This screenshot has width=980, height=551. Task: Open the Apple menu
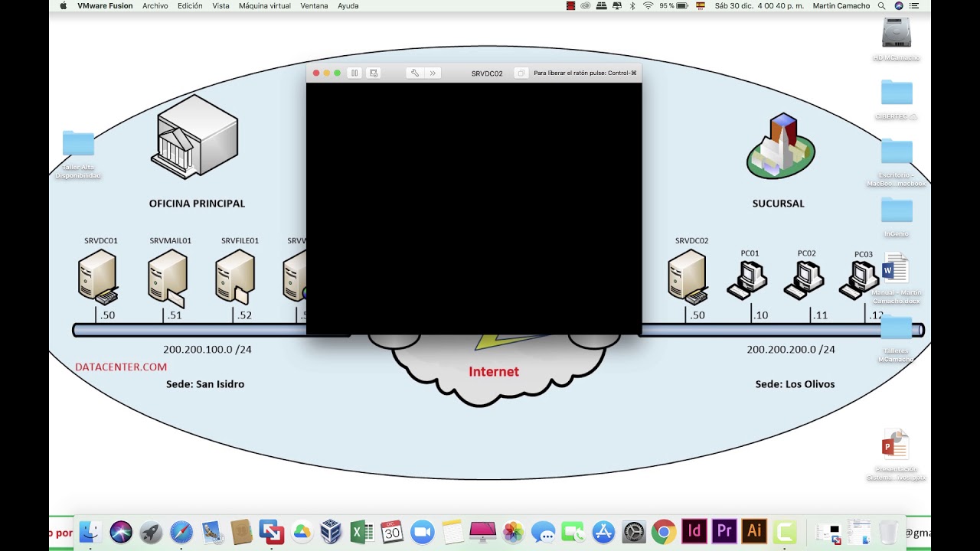63,5
